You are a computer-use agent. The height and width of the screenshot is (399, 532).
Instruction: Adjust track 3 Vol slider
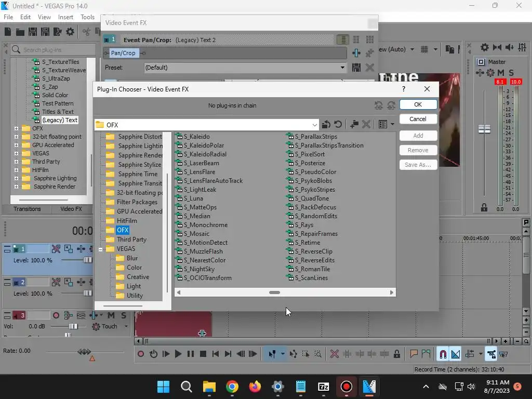(x=73, y=326)
